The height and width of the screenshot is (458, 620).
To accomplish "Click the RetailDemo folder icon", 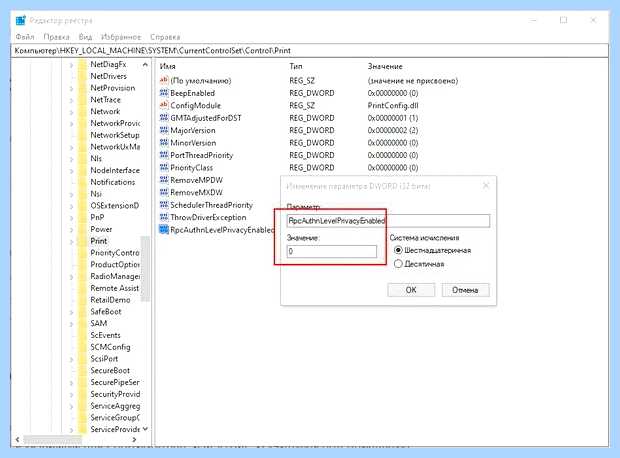I will click(82, 300).
